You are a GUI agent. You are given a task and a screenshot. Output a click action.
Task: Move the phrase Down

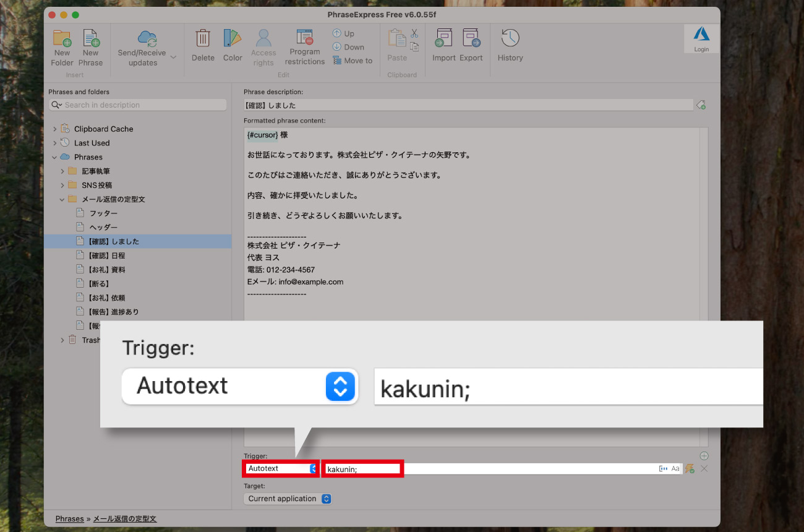(x=348, y=47)
